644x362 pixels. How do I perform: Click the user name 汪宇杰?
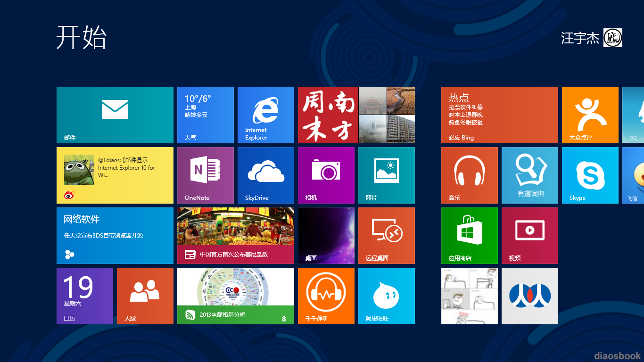click(580, 38)
